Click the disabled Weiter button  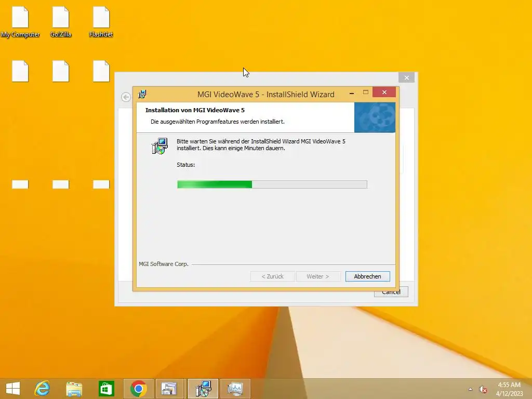[x=318, y=276]
